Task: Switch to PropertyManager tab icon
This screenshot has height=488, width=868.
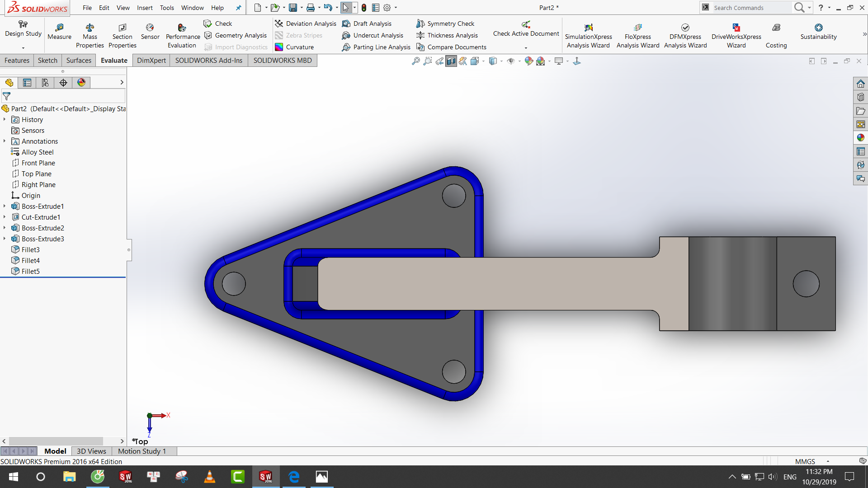Action: coord(27,83)
